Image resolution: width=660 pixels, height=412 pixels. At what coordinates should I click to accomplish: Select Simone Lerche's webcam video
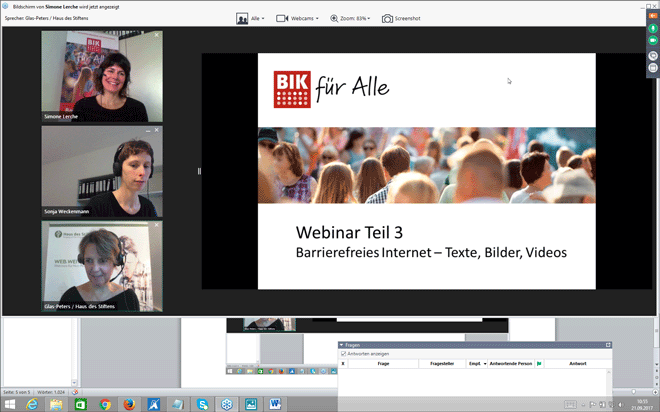[x=102, y=77]
